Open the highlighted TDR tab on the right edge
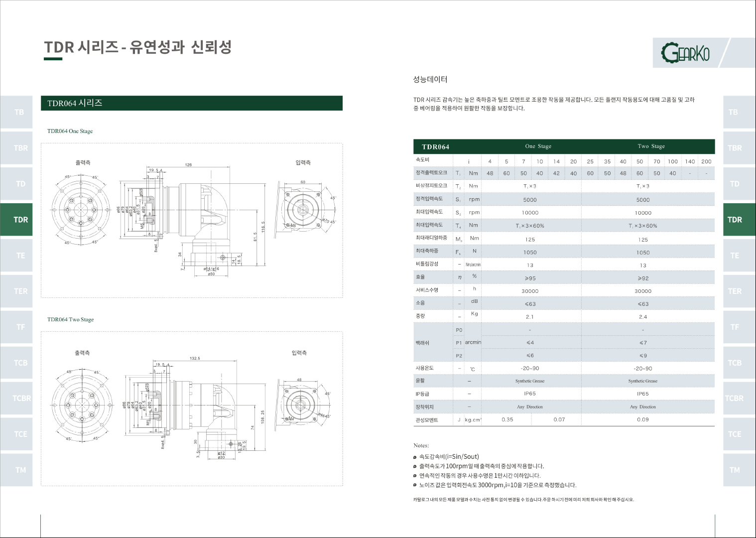The width and height of the screenshot is (756, 538). click(x=740, y=220)
